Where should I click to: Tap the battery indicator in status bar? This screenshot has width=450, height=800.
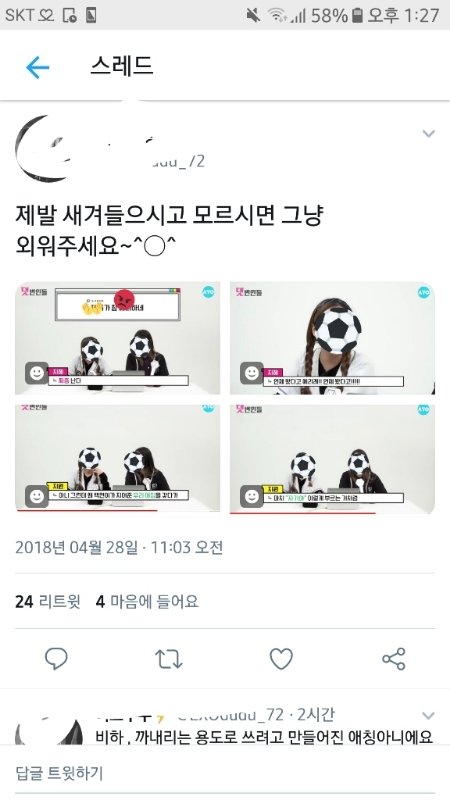pyautogui.click(x=357, y=15)
